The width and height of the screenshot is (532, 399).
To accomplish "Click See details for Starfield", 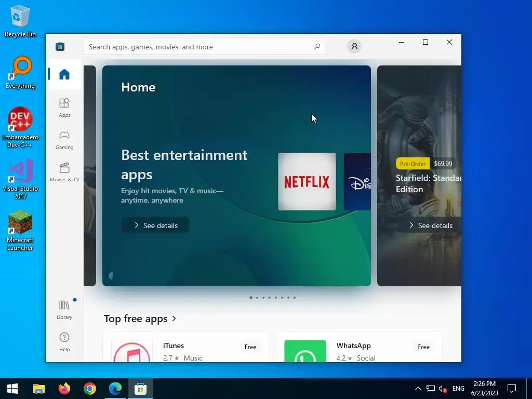I will point(430,225).
